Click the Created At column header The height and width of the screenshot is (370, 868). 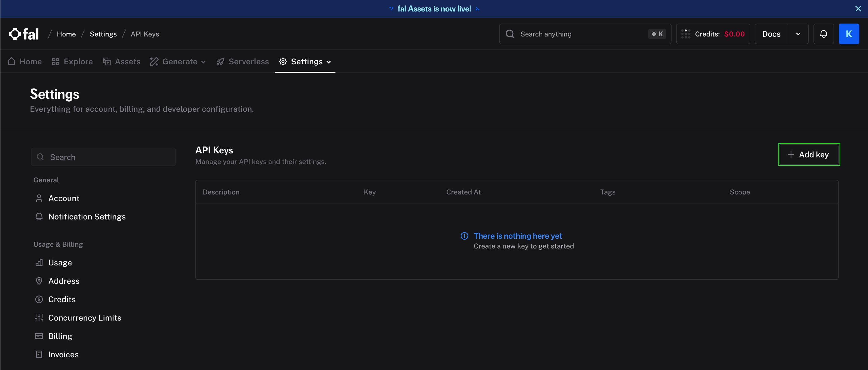463,192
